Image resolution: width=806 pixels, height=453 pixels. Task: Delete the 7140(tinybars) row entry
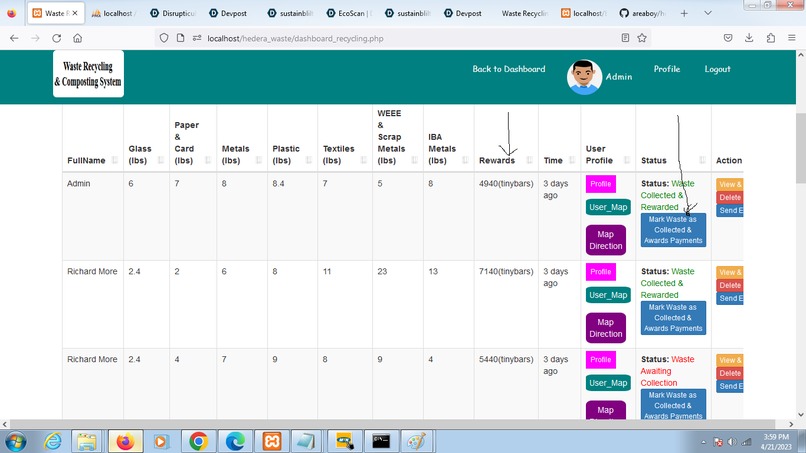(729, 285)
